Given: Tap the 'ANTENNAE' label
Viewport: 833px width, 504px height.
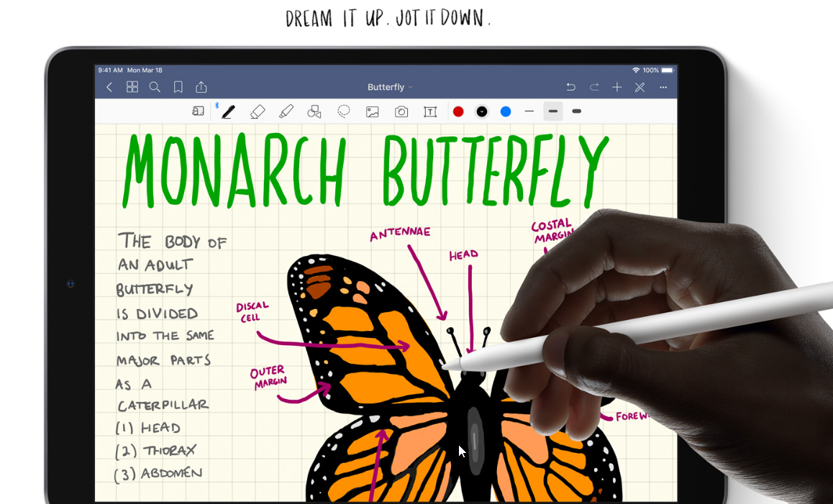Looking at the screenshot, I should (400, 233).
